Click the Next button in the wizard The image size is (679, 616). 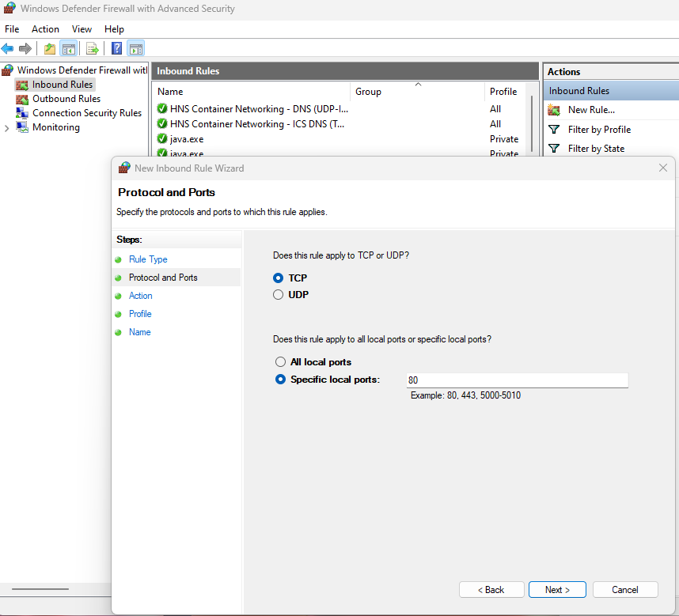coord(557,590)
